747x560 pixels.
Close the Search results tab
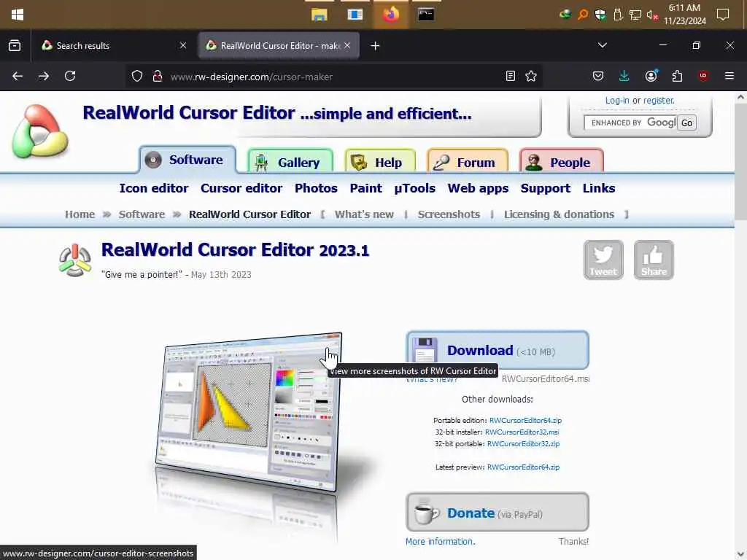click(183, 46)
